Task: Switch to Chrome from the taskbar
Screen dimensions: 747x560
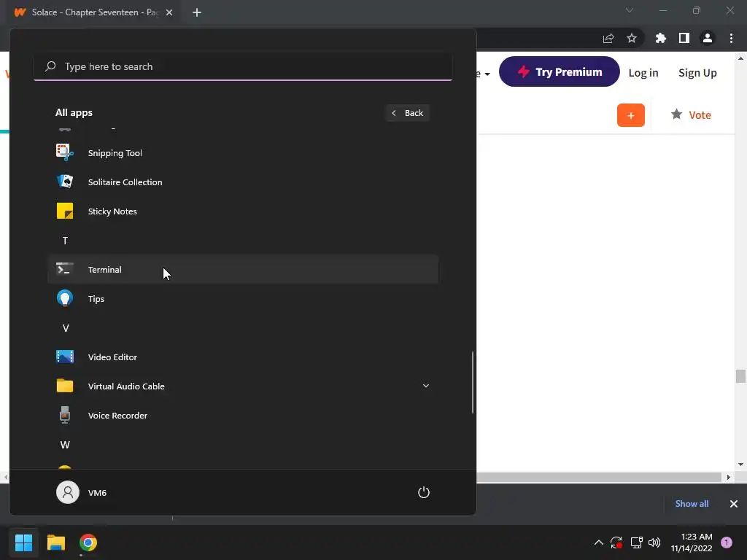Action: tap(88, 542)
